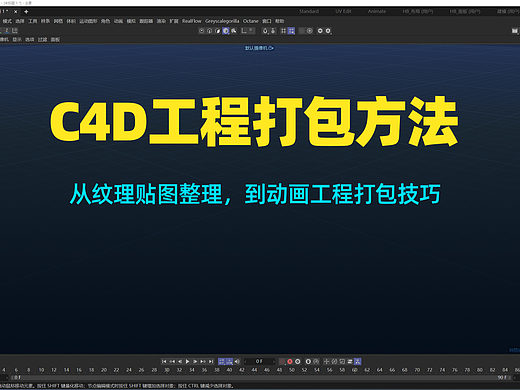This screenshot has width=520, height=390.
Task: Open the 样条 menu
Action: [x=45, y=21]
